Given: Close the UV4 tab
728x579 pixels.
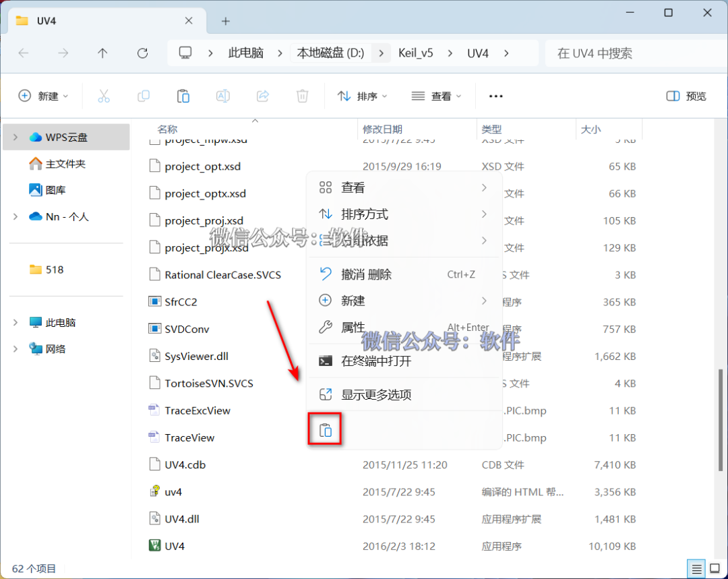Looking at the screenshot, I should (x=189, y=21).
